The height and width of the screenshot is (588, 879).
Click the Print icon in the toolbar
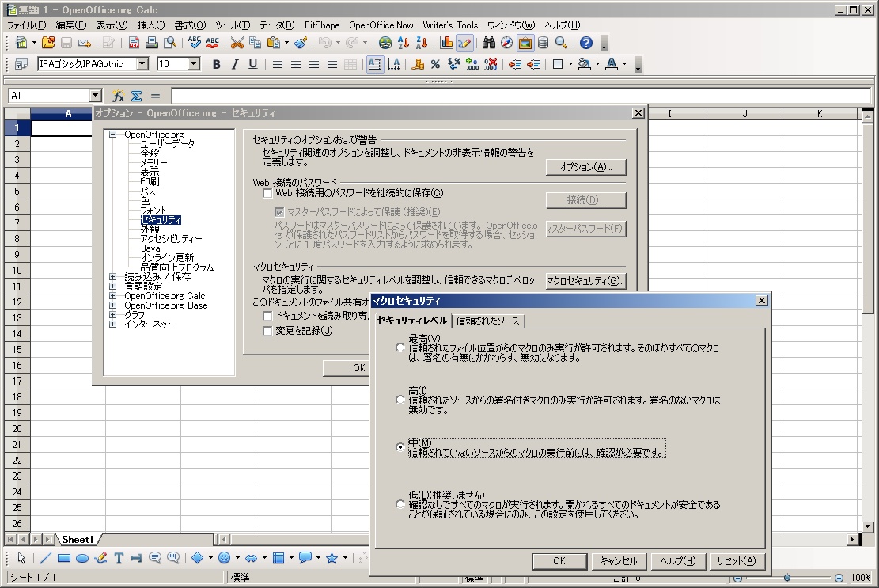coord(151,43)
